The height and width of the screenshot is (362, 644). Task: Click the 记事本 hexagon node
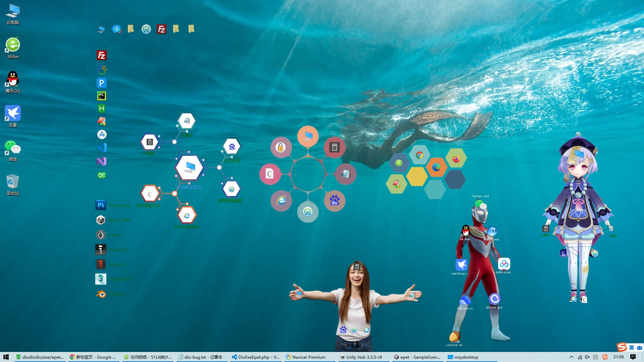click(x=187, y=121)
